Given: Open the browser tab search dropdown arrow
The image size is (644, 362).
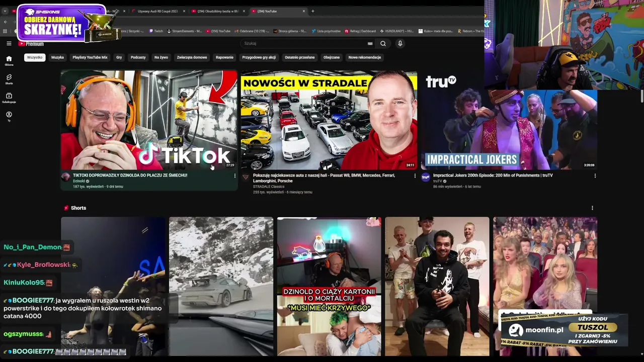Looking at the screenshot, I should 5,11.
